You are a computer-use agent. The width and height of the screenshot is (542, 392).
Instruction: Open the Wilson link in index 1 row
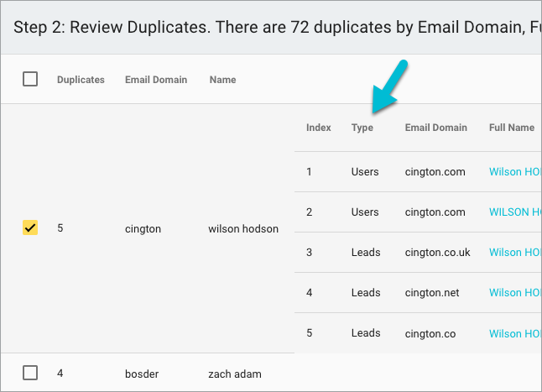pos(515,172)
